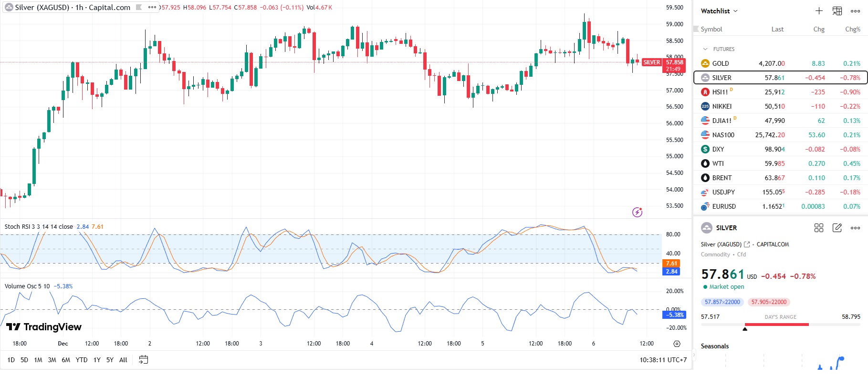Click the four-squares grid icon beside SILVER

pyautogui.click(x=819, y=228)
